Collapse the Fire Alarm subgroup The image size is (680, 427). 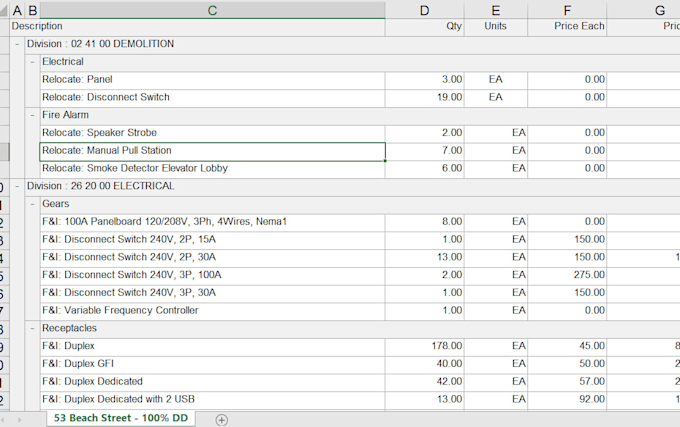(x=32, y=115)
